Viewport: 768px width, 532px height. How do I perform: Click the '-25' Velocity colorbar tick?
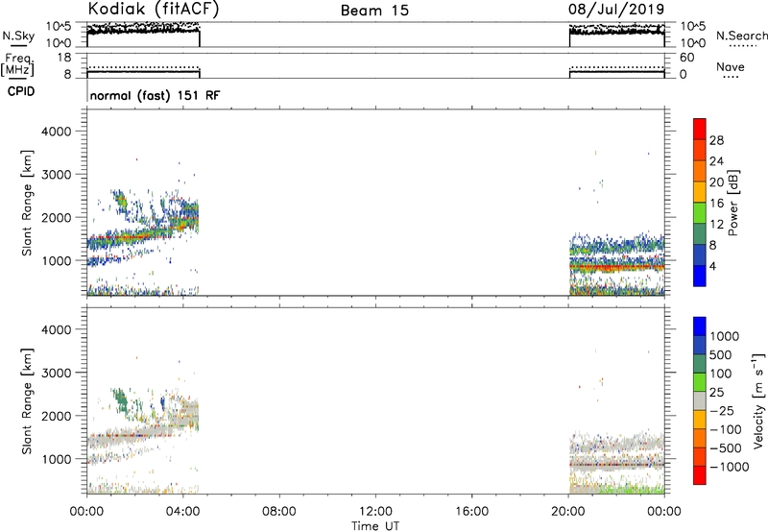pyautogui.click(x=723, y=411)
